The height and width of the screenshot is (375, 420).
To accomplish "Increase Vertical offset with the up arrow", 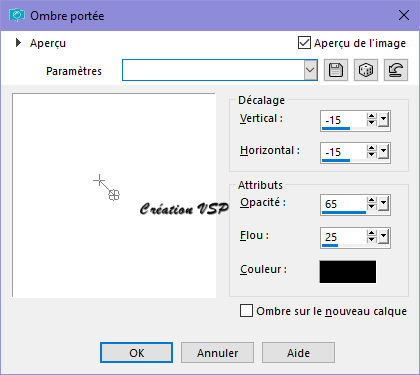I will point(371,116).
